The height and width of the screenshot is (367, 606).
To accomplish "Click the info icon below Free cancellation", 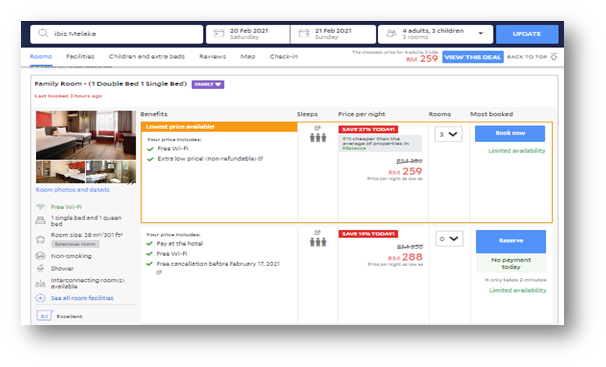I will [159, 272].
